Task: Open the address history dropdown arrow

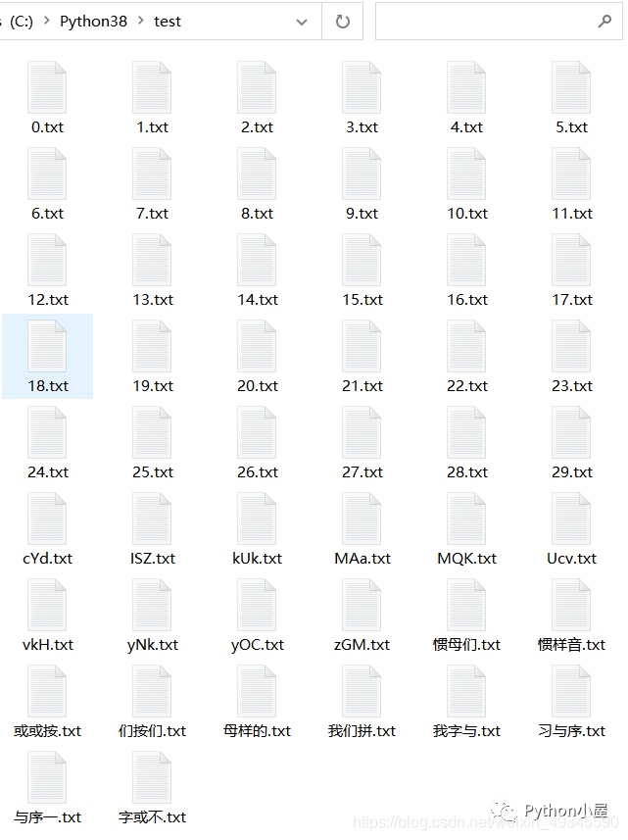Action: tap(302, 22)
